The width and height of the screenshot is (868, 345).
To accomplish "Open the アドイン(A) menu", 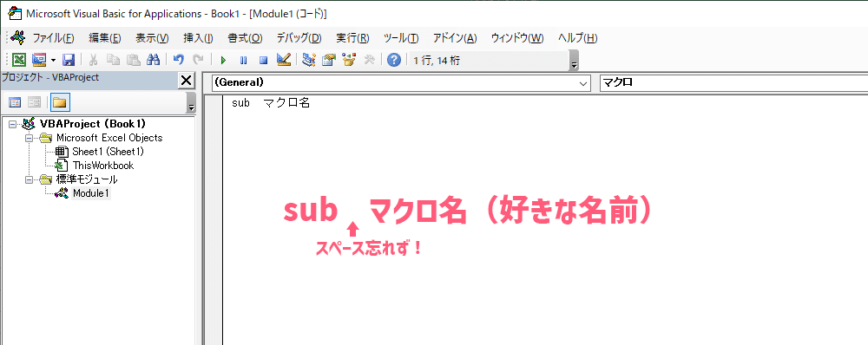I will click(x=455, y=38).
